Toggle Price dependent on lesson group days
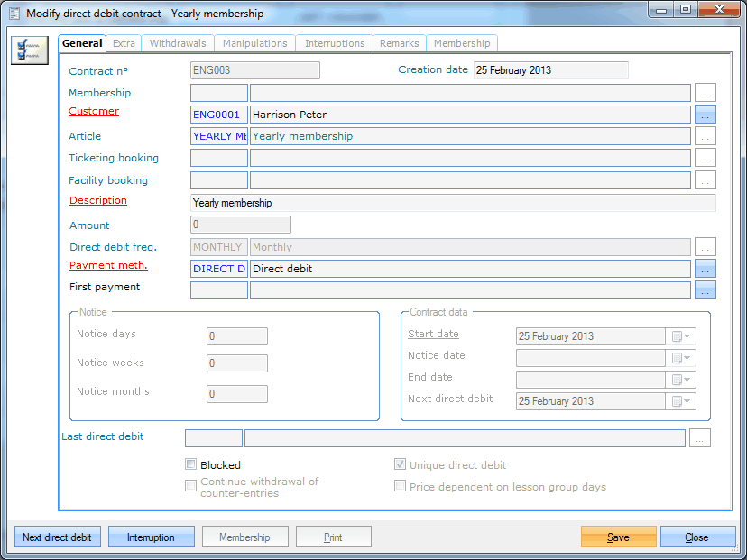747x560 pixels. click(400, 487)
